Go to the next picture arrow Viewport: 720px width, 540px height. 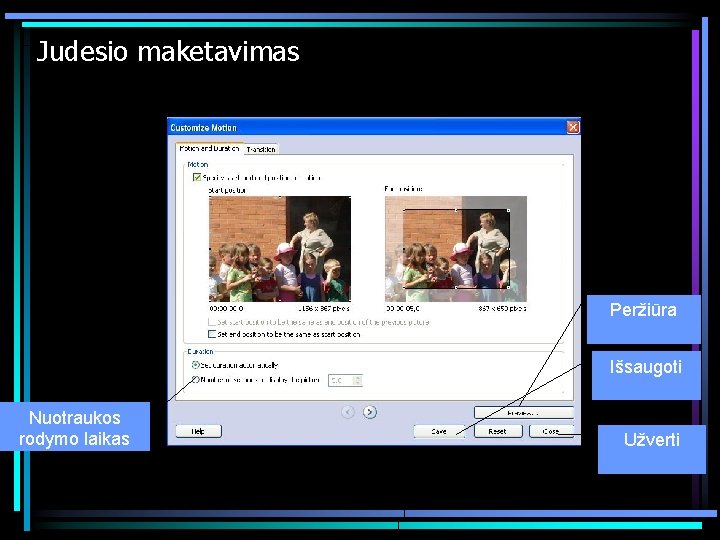click(370, 412)
